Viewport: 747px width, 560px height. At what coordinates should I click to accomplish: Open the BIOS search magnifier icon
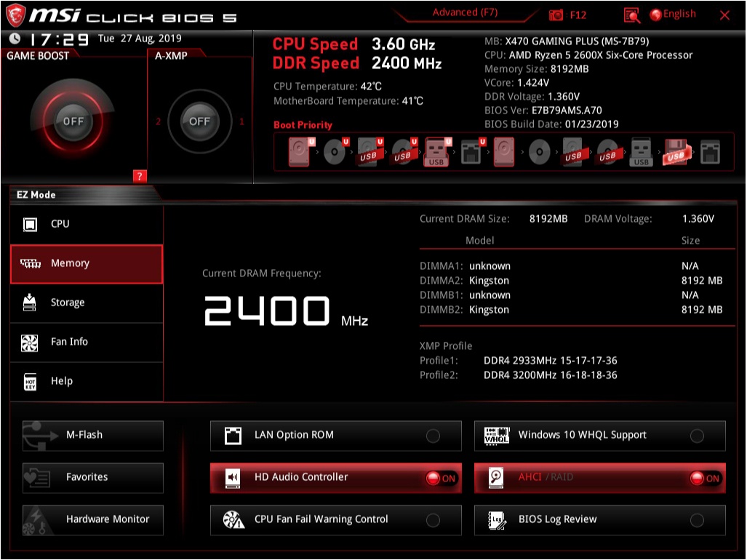click(x=631, y=15)
